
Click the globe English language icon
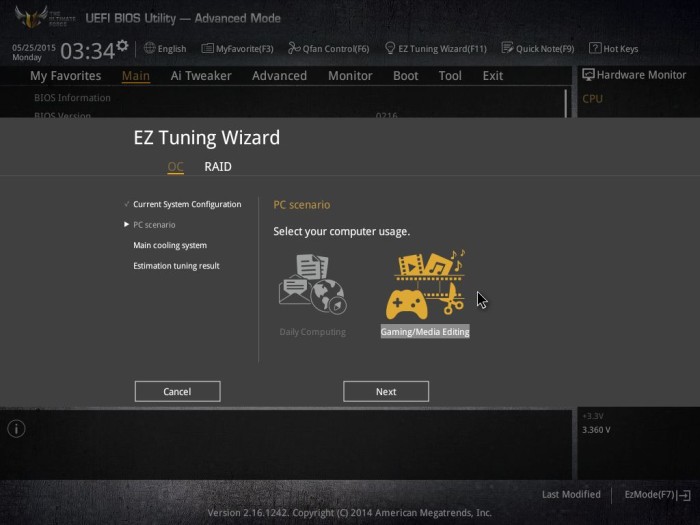pos(150,48)
